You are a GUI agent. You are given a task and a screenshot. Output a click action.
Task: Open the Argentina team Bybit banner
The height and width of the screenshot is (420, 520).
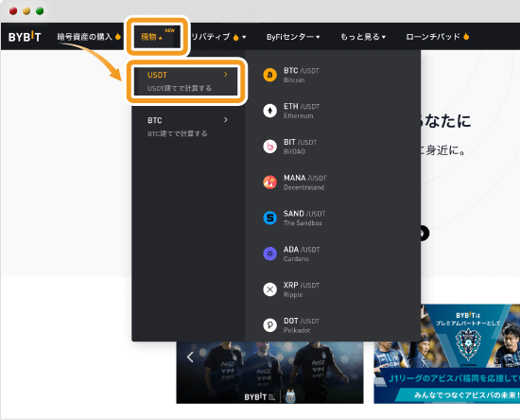269,372
